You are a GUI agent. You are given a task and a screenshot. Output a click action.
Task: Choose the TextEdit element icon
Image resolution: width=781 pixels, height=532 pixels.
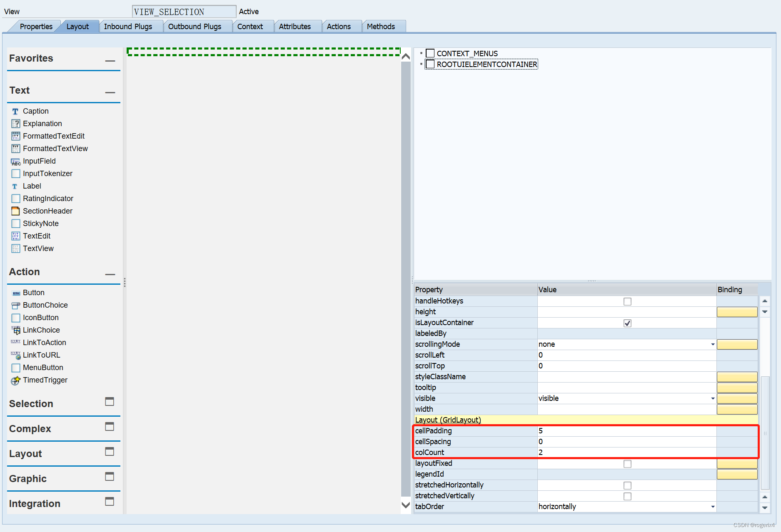point(15,236)
